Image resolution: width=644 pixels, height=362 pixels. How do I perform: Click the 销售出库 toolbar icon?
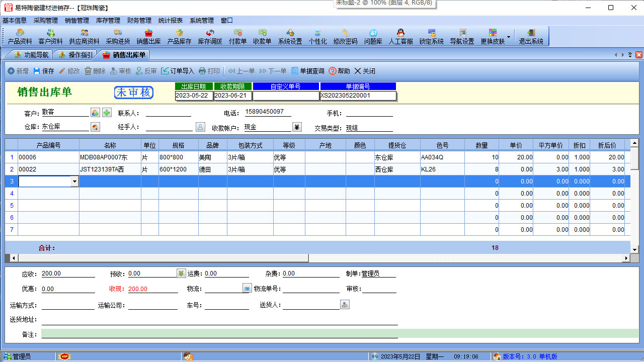click(x=148, y=37)
